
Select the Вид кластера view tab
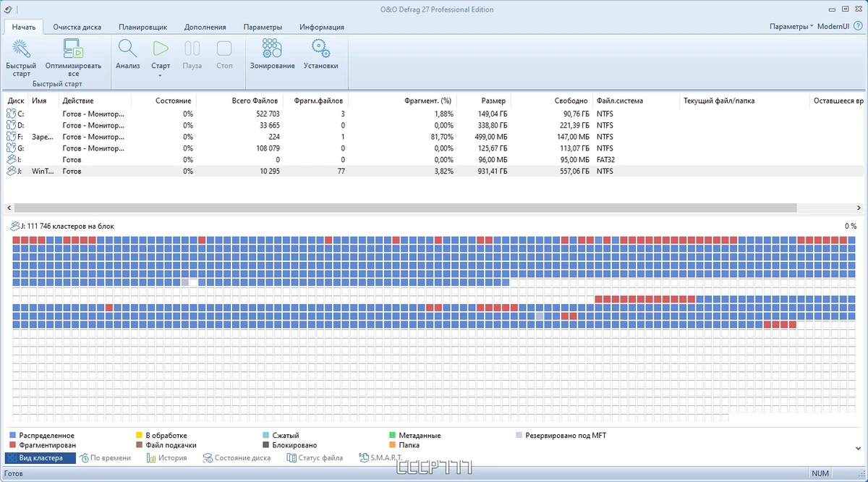click(41, 458)
